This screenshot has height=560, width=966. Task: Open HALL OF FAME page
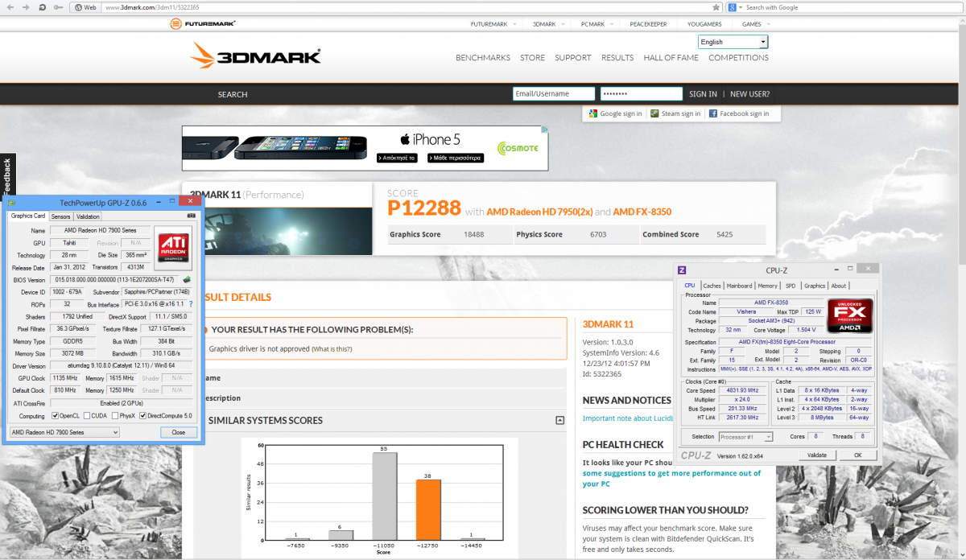(x=671, y=58)
